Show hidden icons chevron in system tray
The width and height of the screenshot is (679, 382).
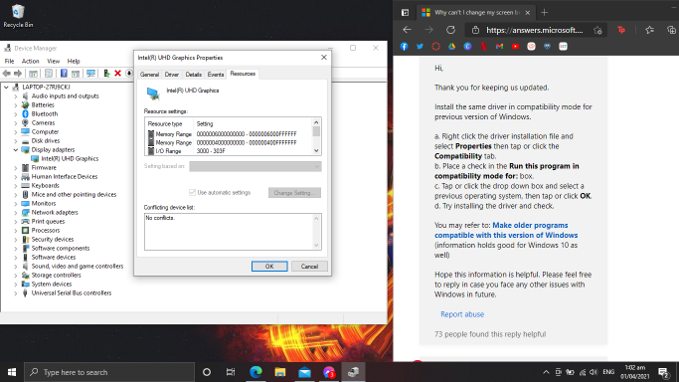pos(546,372)
